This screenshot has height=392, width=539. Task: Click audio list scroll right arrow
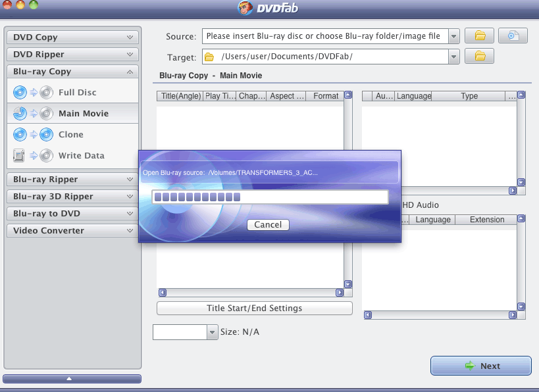pos(513,190)
